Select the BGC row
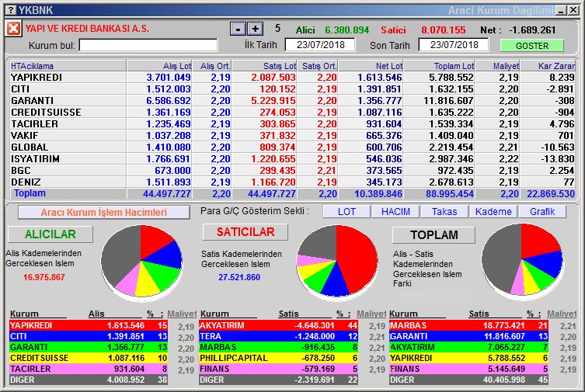 pos(292,170)
